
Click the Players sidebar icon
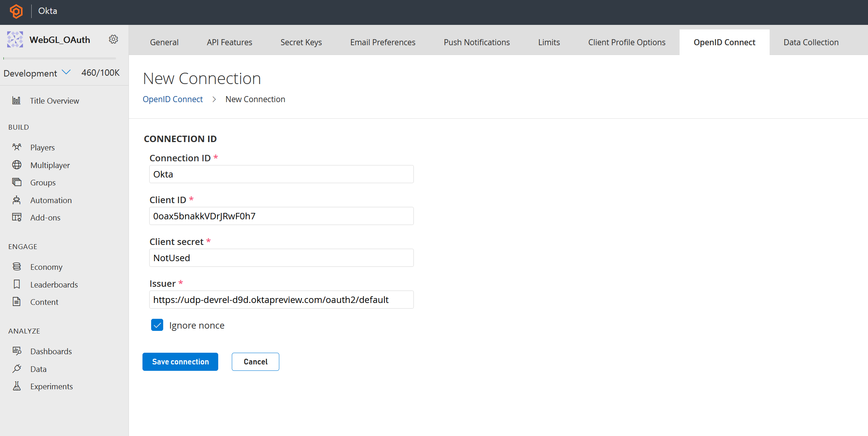tap(17, 147)
